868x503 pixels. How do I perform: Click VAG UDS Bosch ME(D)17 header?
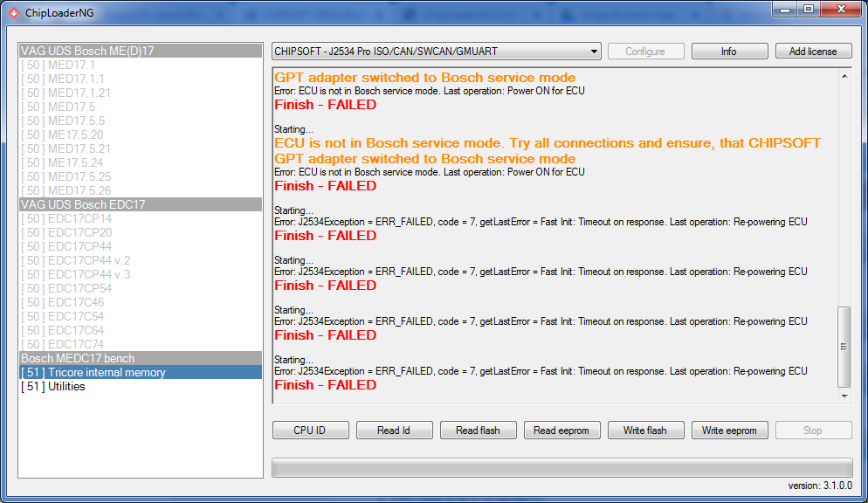140,51
